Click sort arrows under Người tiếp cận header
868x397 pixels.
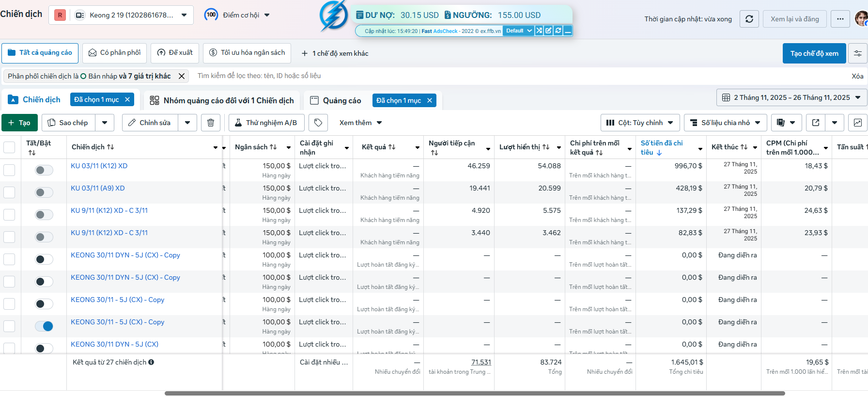434,153
